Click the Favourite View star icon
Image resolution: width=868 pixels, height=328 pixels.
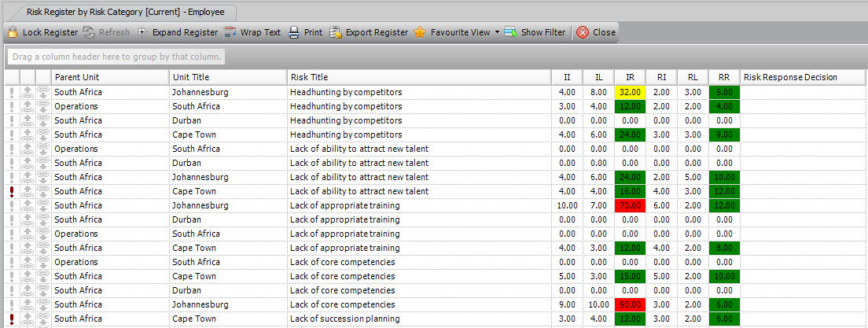click(x=420, y=32)
